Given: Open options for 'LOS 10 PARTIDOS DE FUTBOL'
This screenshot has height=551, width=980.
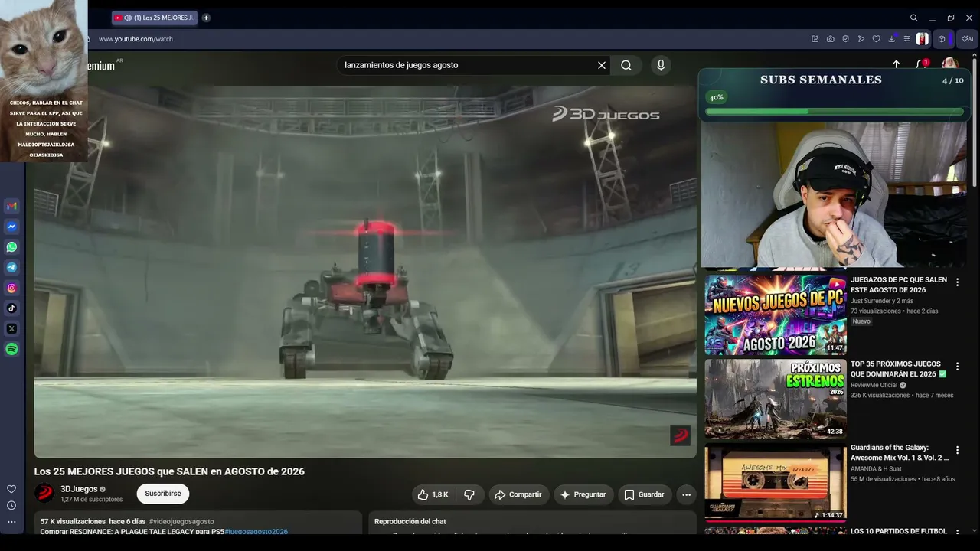Looking at the screenshot, I should point(957,533).
